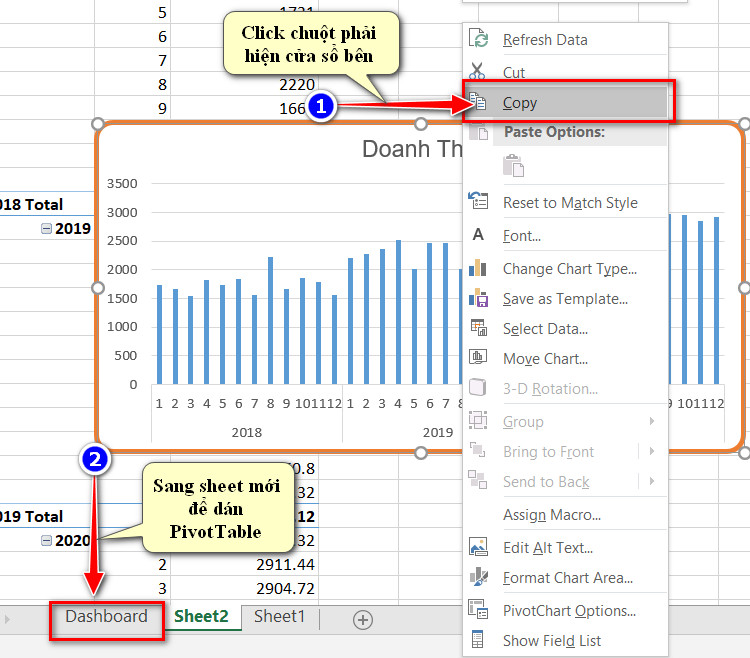Click the Copy icon in context menu
Viewport: 750px width, 658px height.
478,101
